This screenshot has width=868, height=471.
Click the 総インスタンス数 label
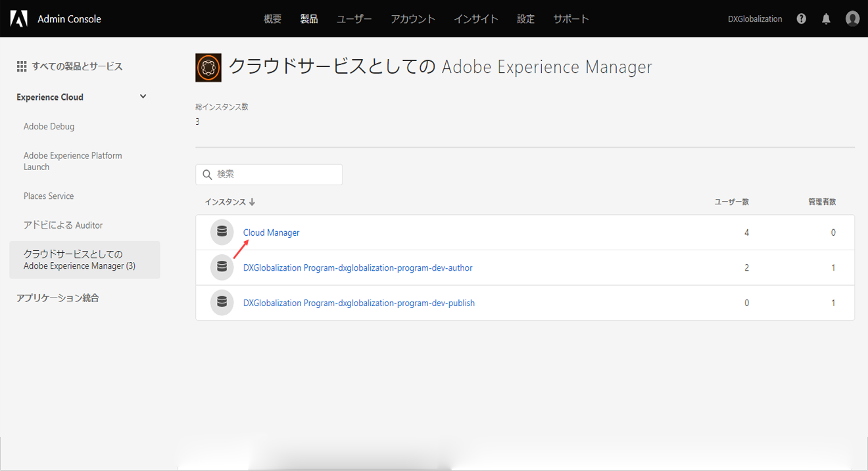click(x=222, y=107)
